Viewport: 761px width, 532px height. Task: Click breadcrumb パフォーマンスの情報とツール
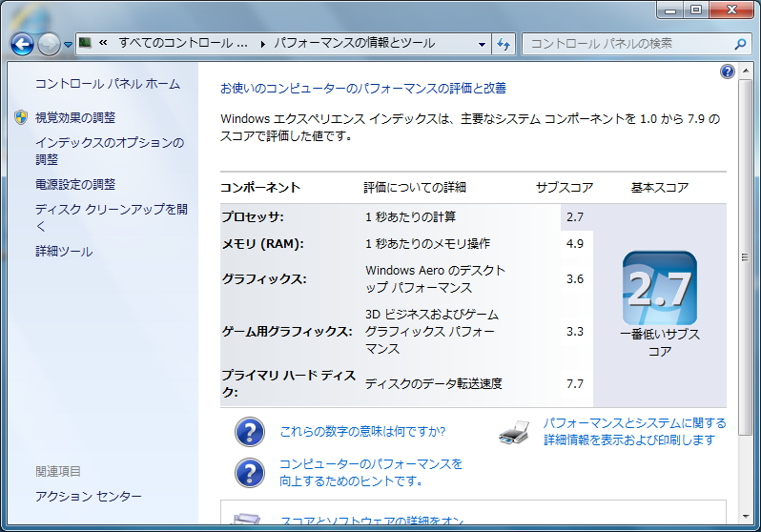click(355, 43)
